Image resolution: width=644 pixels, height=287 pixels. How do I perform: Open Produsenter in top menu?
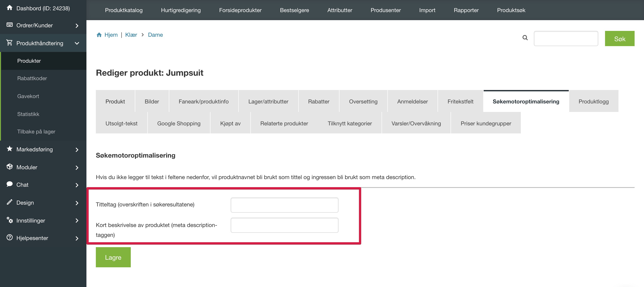tap(386, 10)
